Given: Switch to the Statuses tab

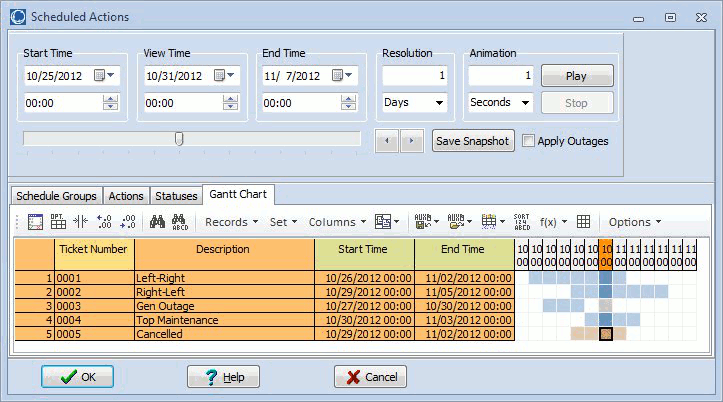Looking at the screenshot, I should 176,196.
